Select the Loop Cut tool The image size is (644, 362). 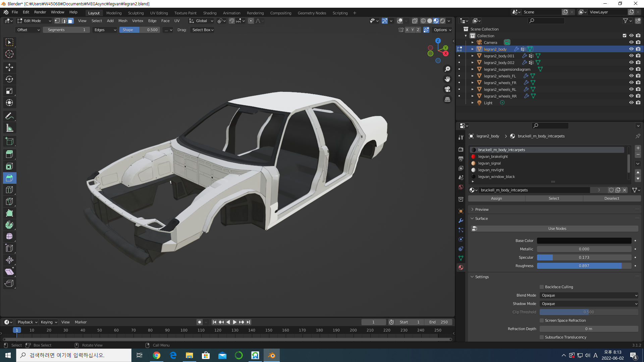pos(9,190)
